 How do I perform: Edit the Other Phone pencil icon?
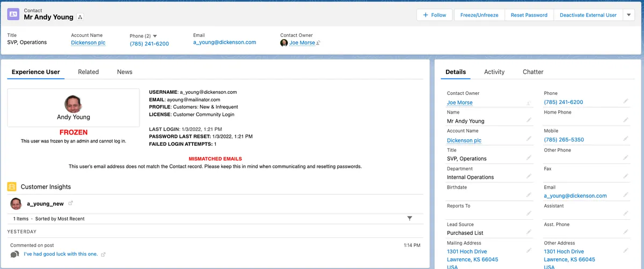626,158
